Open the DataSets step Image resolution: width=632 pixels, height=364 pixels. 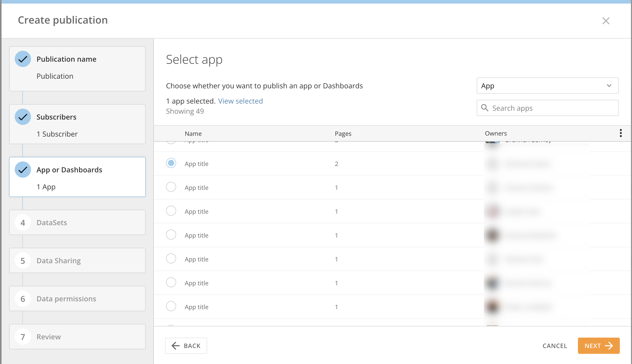coord(77,222)
